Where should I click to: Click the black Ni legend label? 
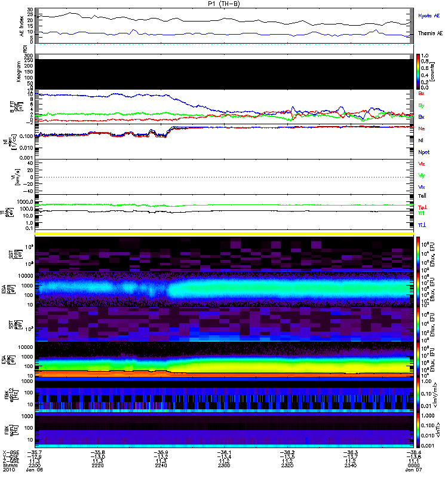[421, 140]
